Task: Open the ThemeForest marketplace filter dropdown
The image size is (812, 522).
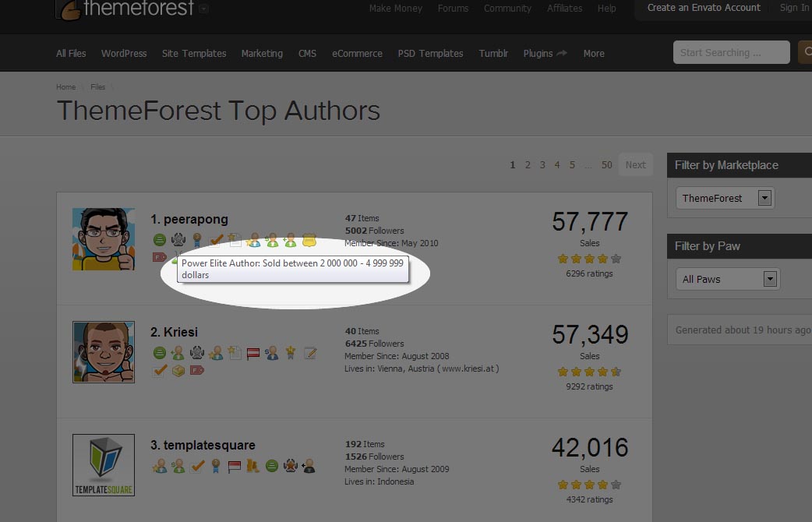Action: pyautogui.click(x=725, y=198)
